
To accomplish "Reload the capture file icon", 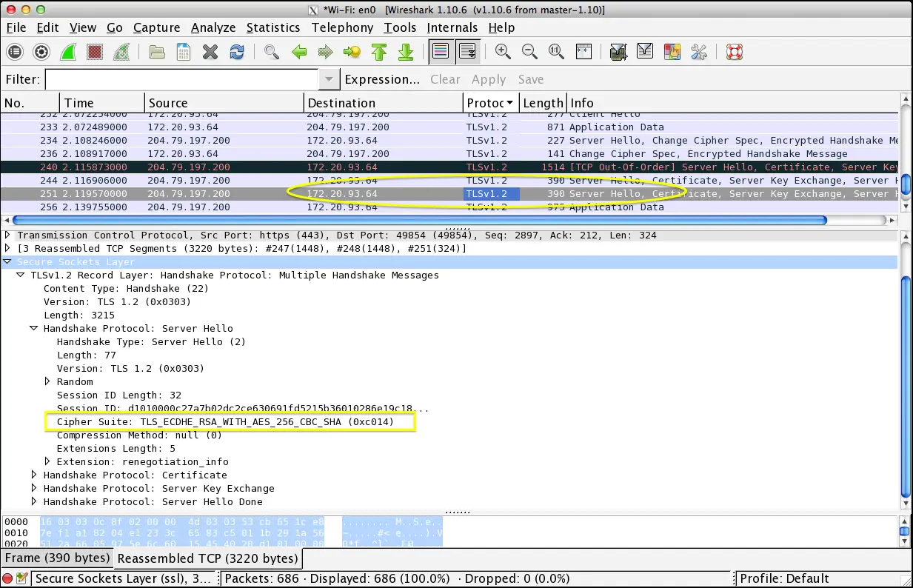I will tap(237, 52).
